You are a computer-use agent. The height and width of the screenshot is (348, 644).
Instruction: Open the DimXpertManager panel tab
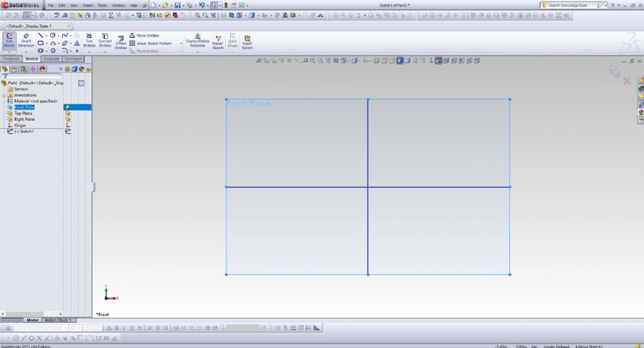click(33, 69)
